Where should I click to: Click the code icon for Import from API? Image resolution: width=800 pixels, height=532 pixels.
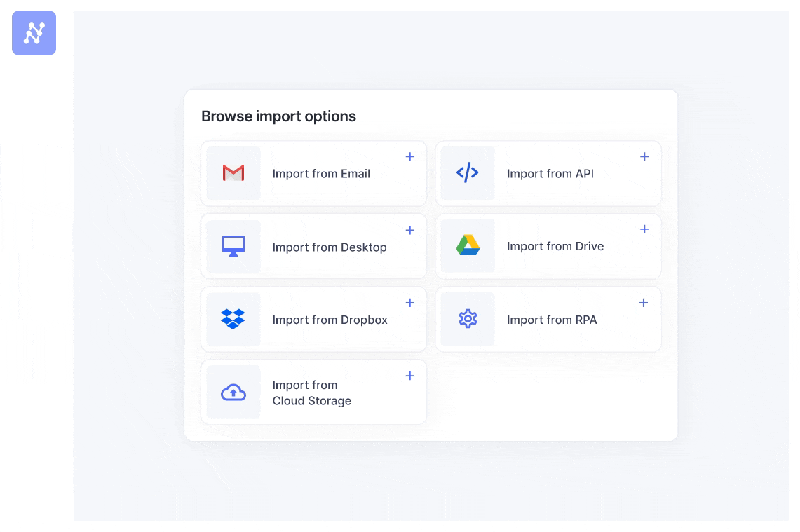[x=467, y=171]
